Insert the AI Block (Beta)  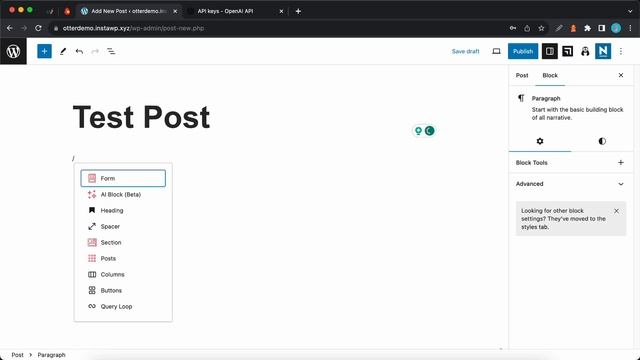click(123, 195)
